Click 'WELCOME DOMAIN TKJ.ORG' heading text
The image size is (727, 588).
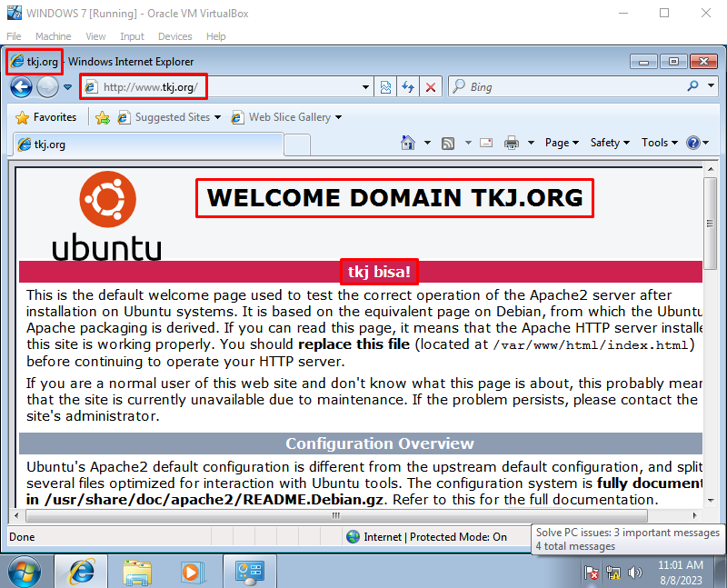pyautogui.click(x=394, y=198)
